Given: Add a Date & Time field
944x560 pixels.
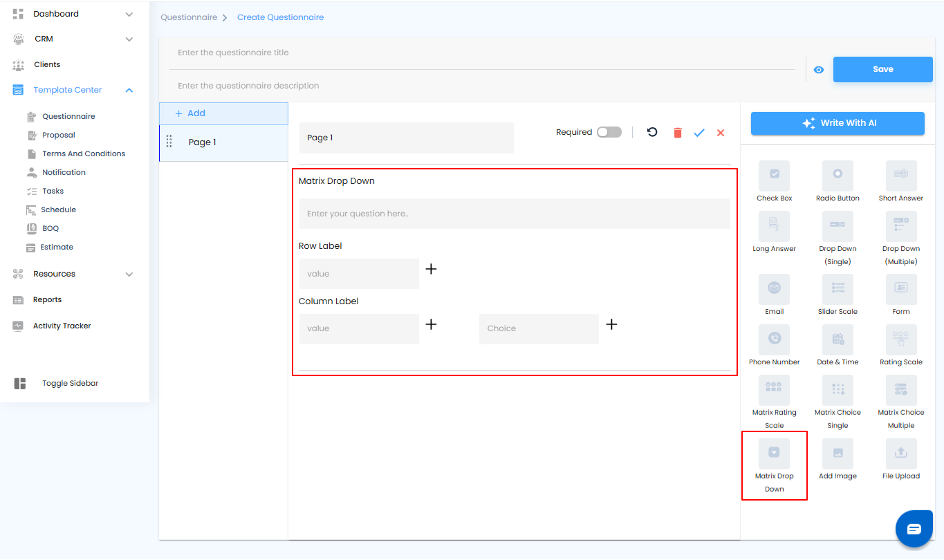Looking at the screenshot, I should (x=837, y=339).
